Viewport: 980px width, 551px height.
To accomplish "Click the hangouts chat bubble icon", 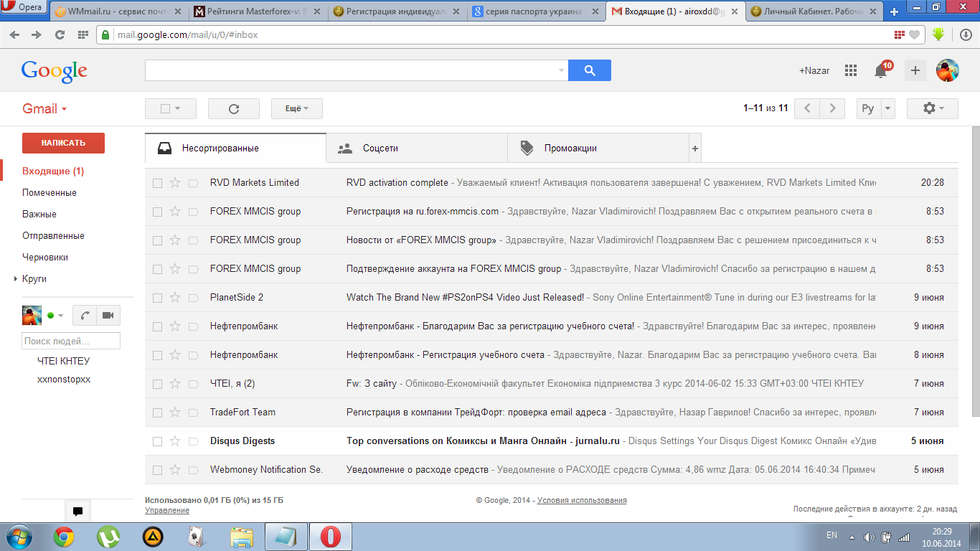I will coord(77,512).
